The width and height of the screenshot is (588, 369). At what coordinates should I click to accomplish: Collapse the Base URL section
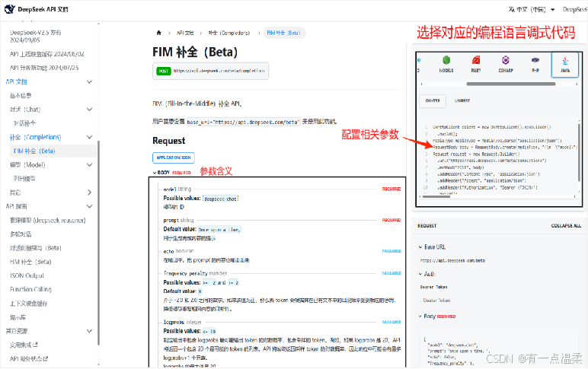click(432, 247)
